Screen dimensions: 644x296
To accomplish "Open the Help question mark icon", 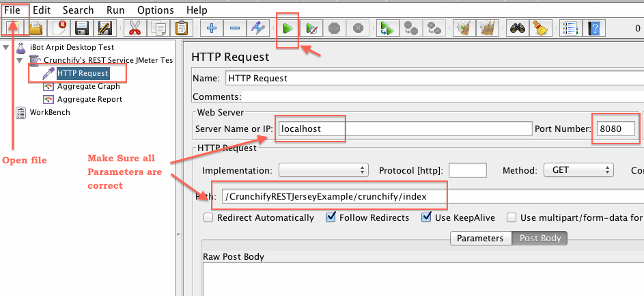I will (x=595, y=28).
